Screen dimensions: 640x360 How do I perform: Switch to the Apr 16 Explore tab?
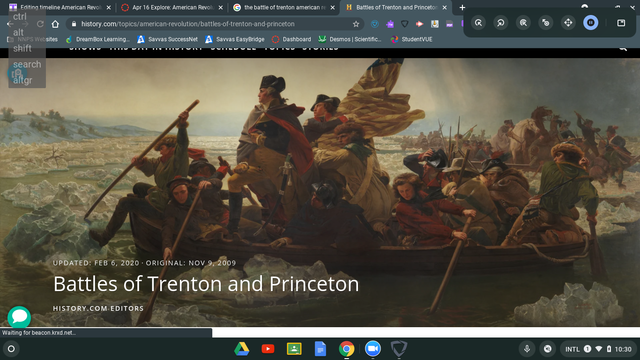(173, 7)
